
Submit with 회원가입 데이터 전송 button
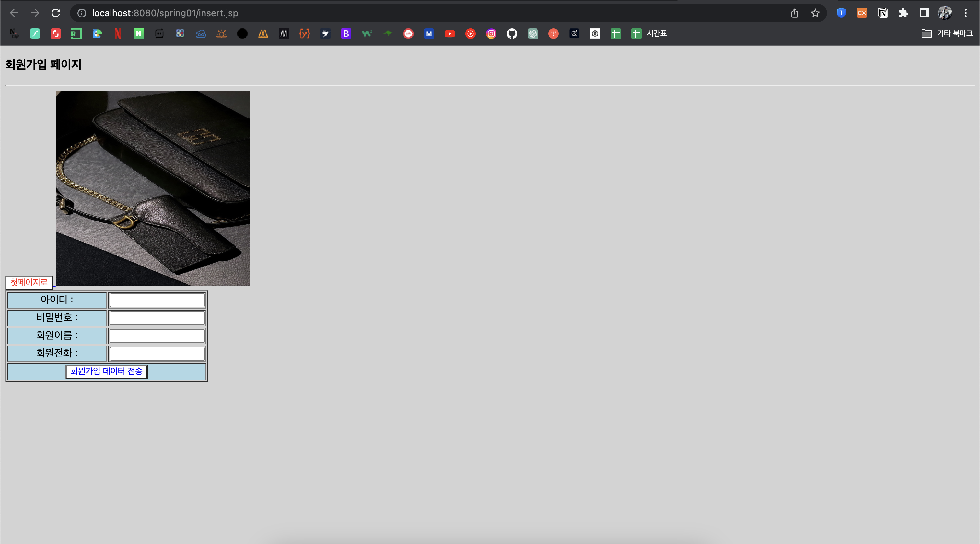(107, 371)
